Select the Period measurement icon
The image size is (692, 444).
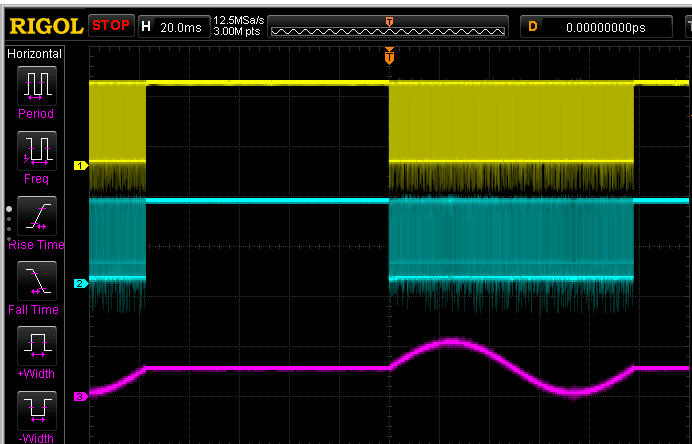click(37, 85)
